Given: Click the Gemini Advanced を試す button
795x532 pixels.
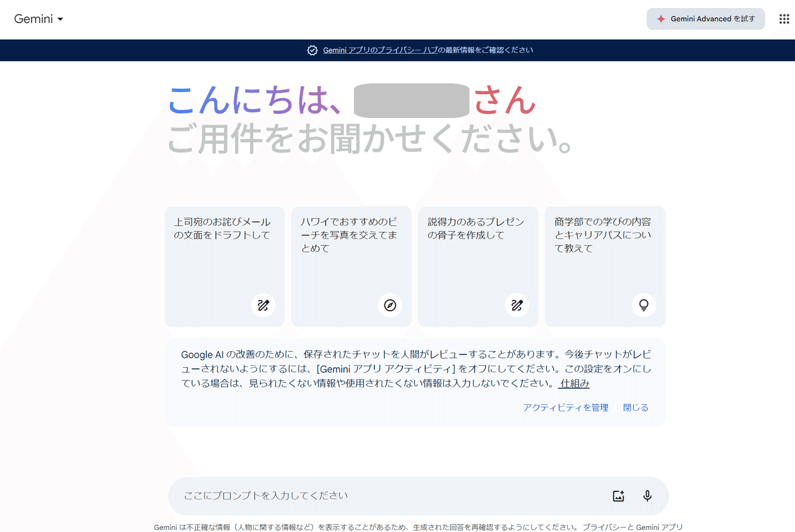Looking at the screenshot, I should coord(706,19).
